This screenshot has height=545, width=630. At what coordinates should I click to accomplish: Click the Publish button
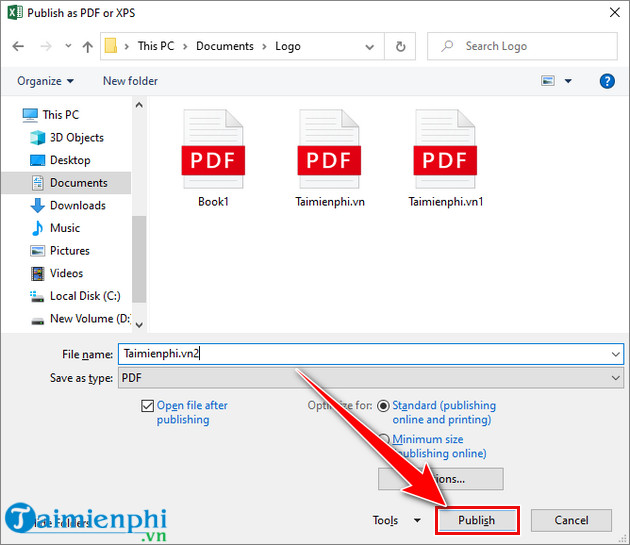477,520
